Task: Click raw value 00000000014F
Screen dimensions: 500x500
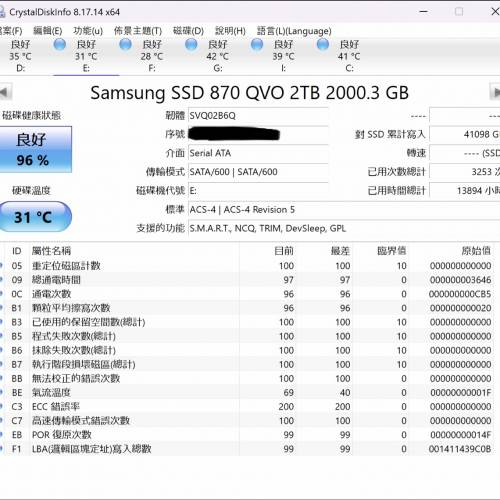Action: coord(461,435)
